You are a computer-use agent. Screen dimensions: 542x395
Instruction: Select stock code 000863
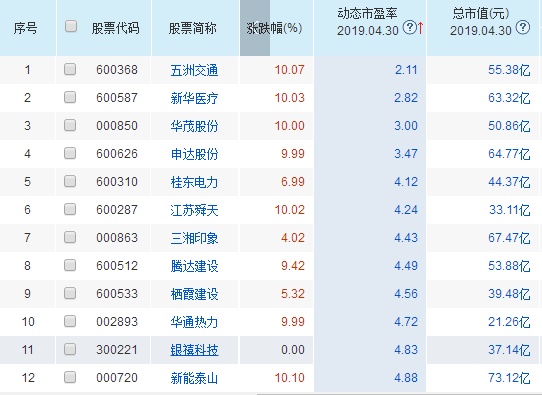117,238
